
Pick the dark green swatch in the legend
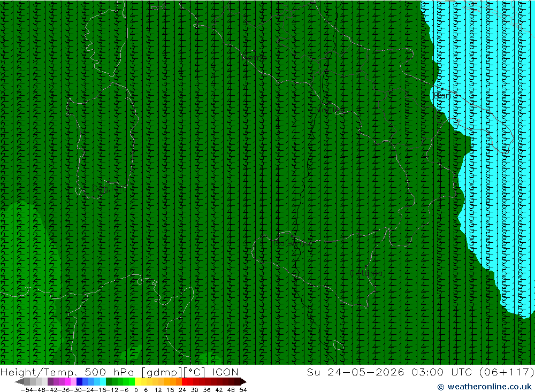[109, 381]
